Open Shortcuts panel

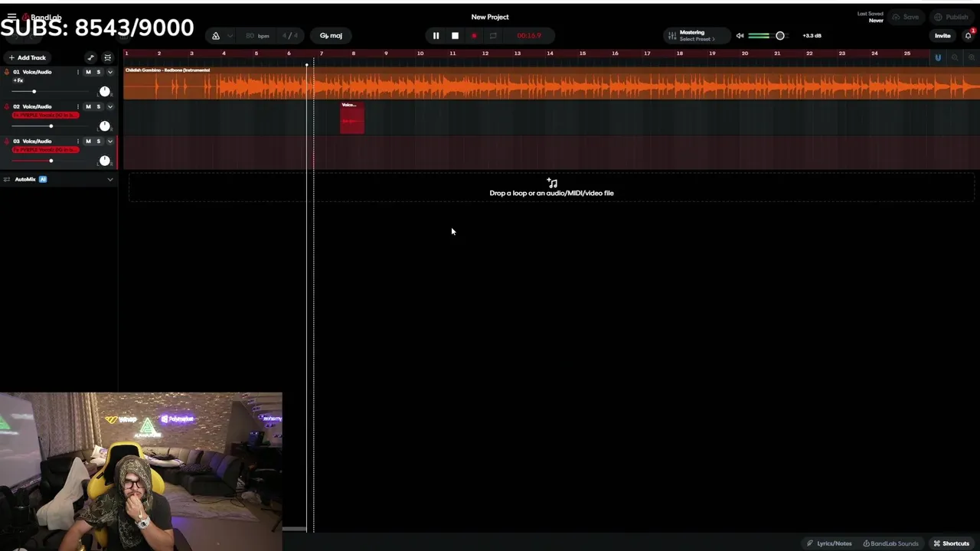tap(952, 543)
